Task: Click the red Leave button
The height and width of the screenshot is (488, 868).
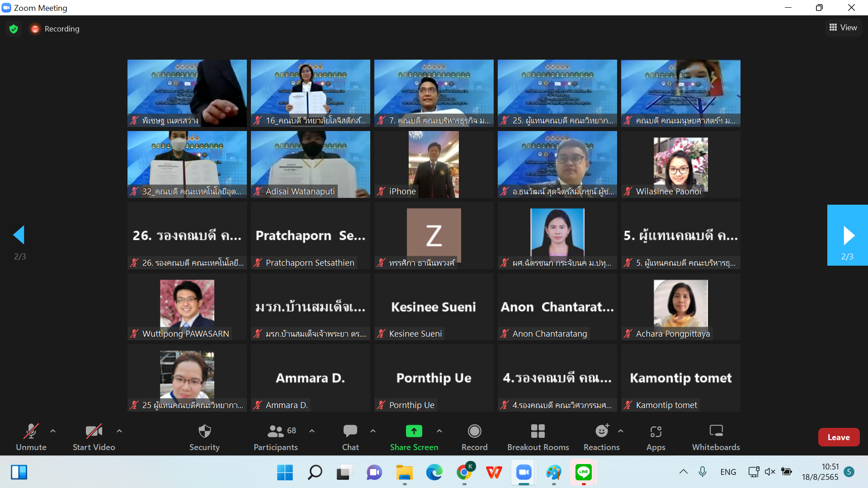Action: tap(839, 437)
